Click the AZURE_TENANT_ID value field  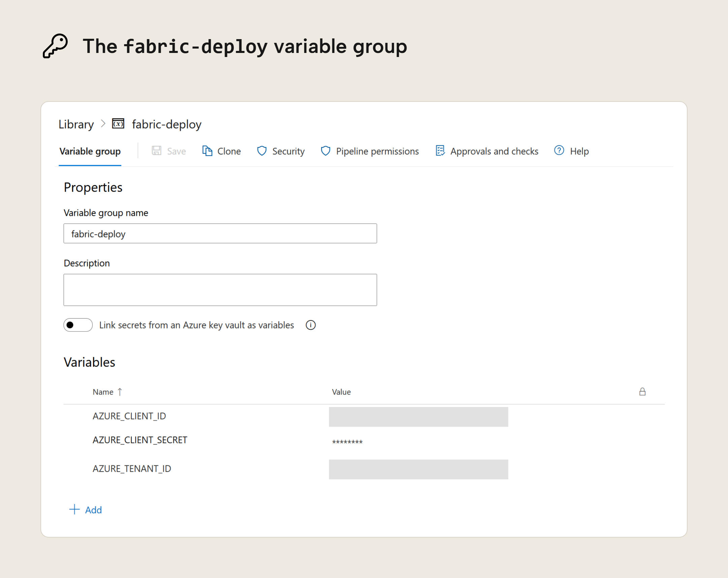pos(418,469)
